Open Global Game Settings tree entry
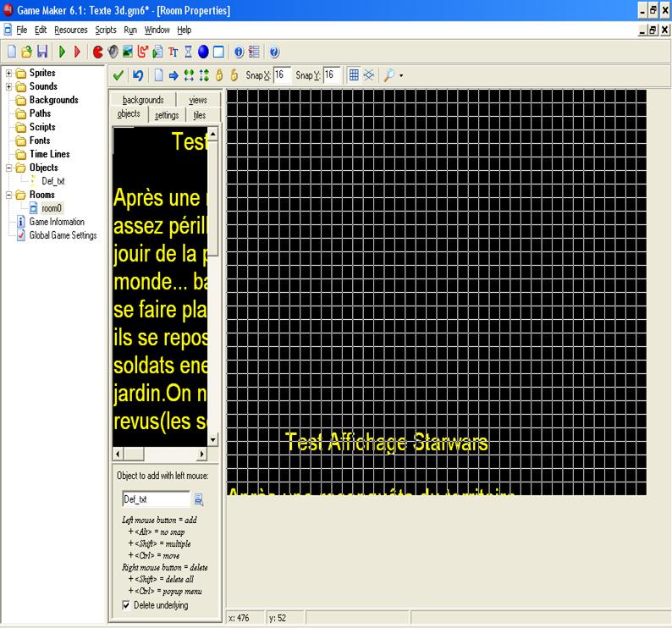 point(63,235)
